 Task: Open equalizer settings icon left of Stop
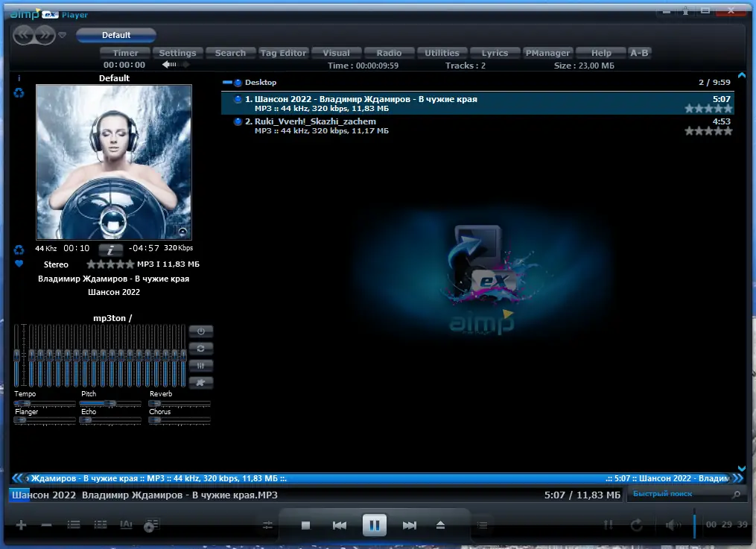pos(267,525)
